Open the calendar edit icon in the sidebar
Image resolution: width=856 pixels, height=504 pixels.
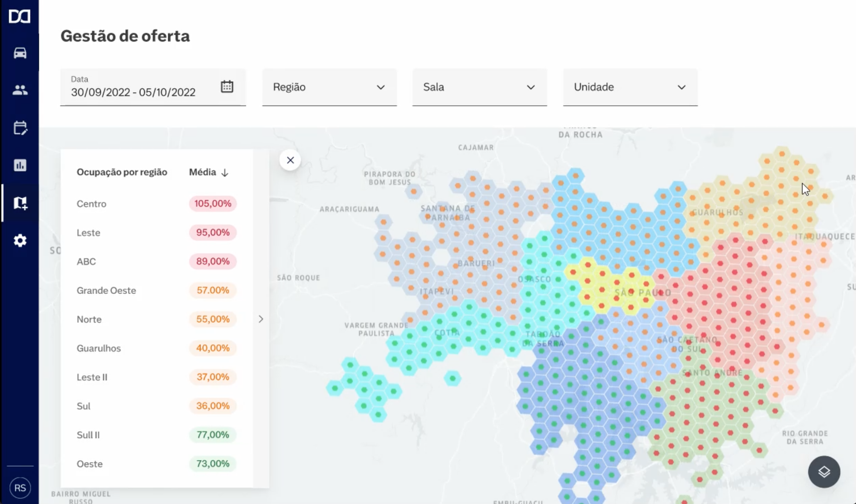tap(20, 128)
